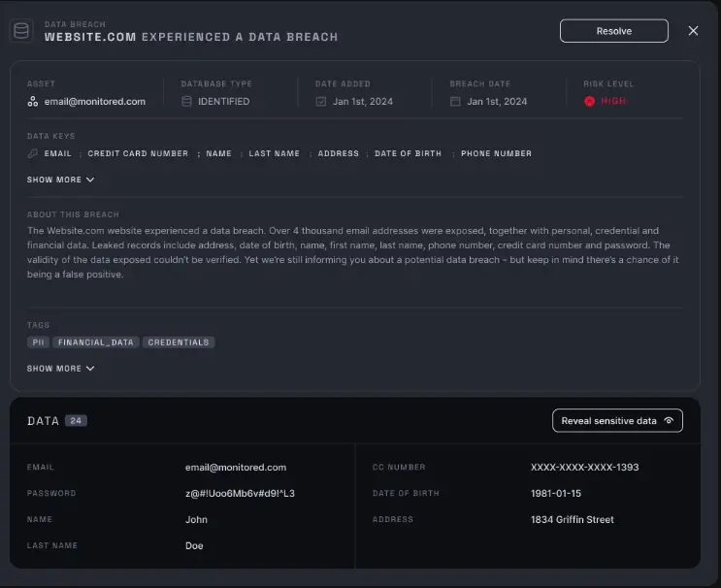The image size is (721, 588).
Task: Close the data breach panel
Action: coord(693,31)
